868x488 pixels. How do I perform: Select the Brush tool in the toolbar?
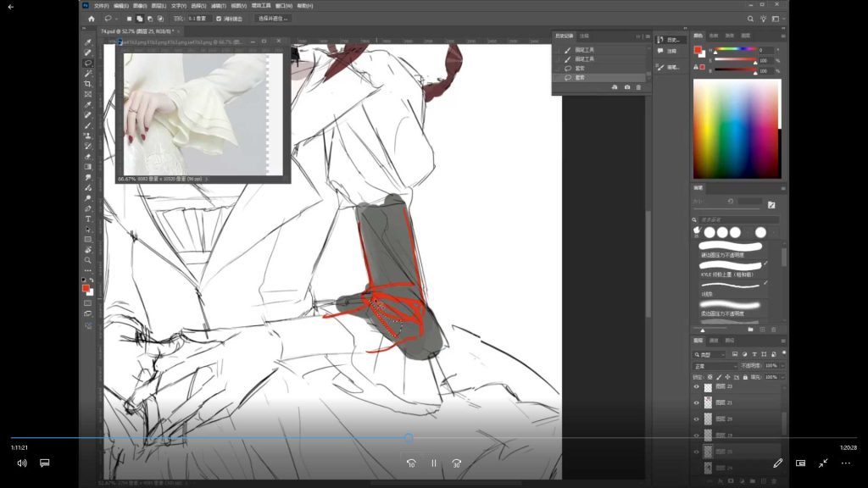(88, 125)
